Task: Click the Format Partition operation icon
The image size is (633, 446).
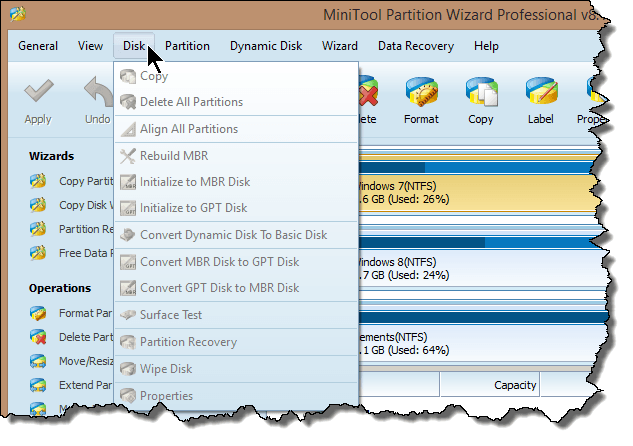Action: point(38,313)
